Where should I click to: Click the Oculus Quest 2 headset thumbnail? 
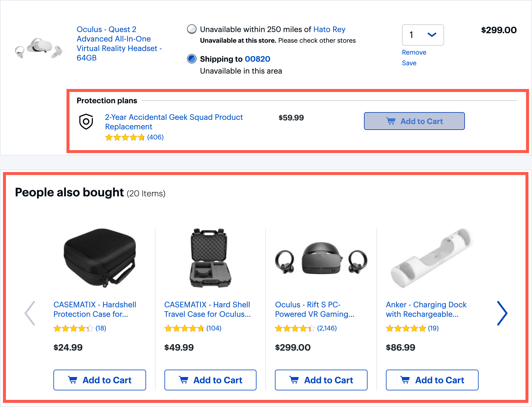pyautogui.click(x=39, y=48)
